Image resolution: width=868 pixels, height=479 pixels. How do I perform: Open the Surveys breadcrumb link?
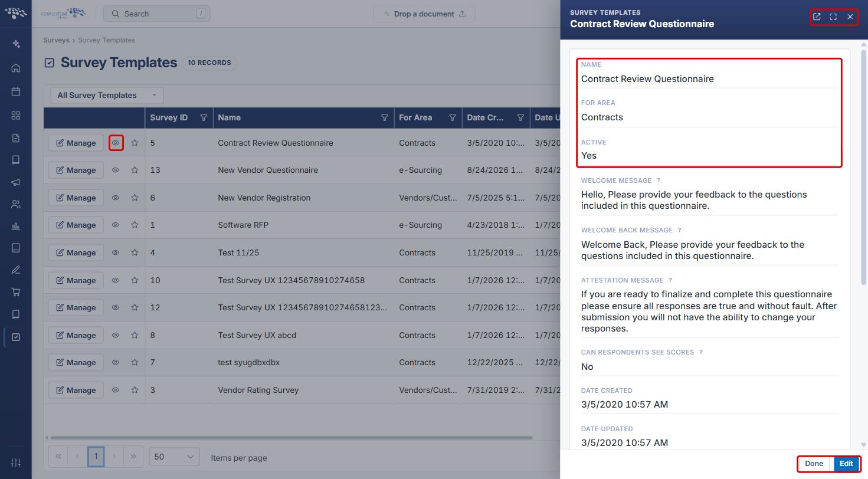click(x=56, y=40)
